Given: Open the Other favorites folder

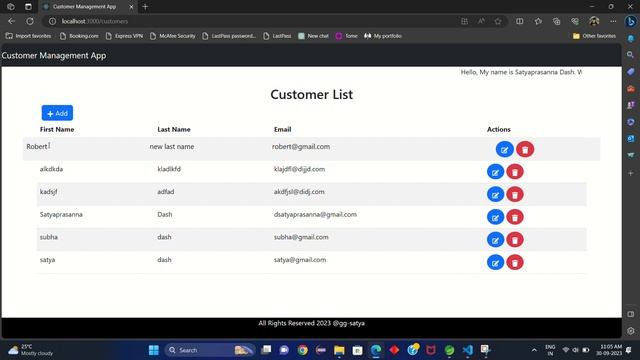Looking at the screenshot, I should (x=594, y=36).
